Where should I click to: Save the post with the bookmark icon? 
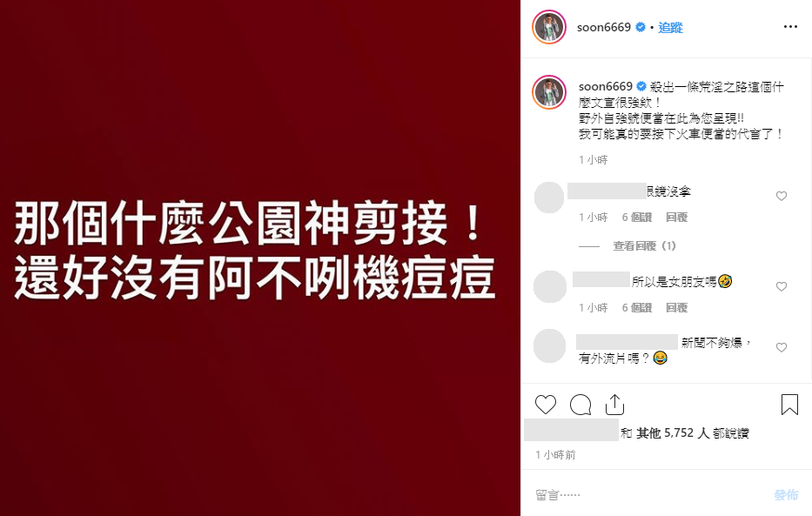[789, 405]
